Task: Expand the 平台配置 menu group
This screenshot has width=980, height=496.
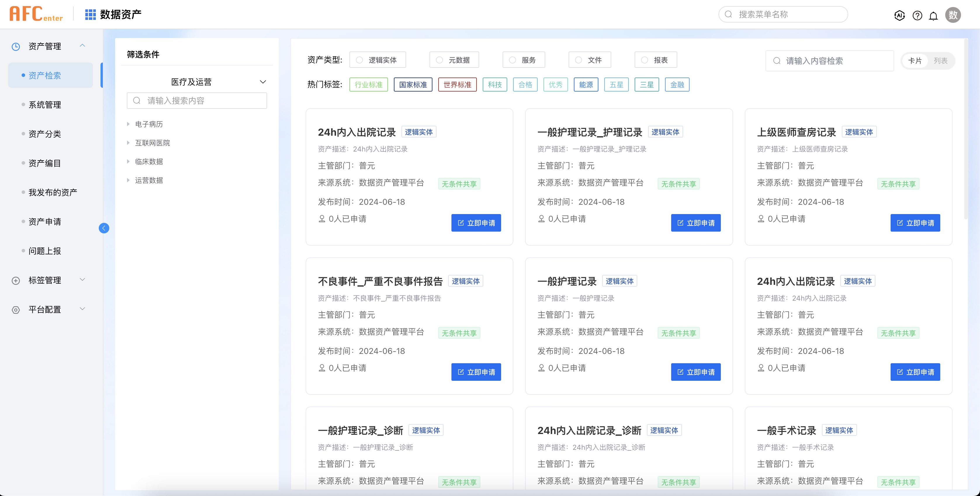Action: coord(82,309)
